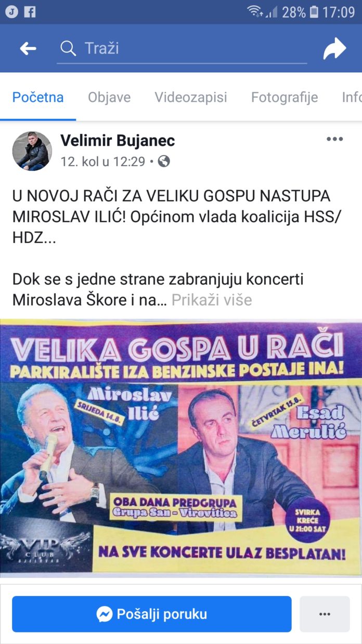Tap the Messenger icon in Pošalji poruku
This screenshot has height=644, width=362.
tap(104, 614)
